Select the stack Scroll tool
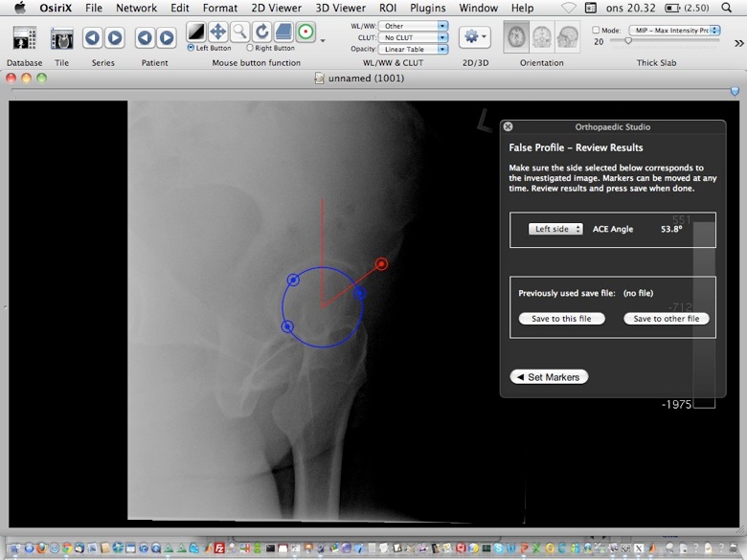 283,32
